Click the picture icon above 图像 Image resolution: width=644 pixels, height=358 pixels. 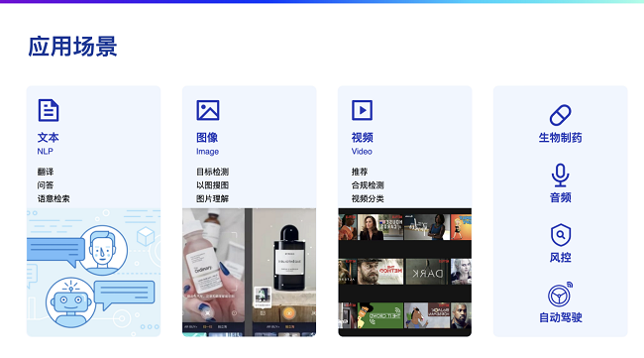coord(208,110)
